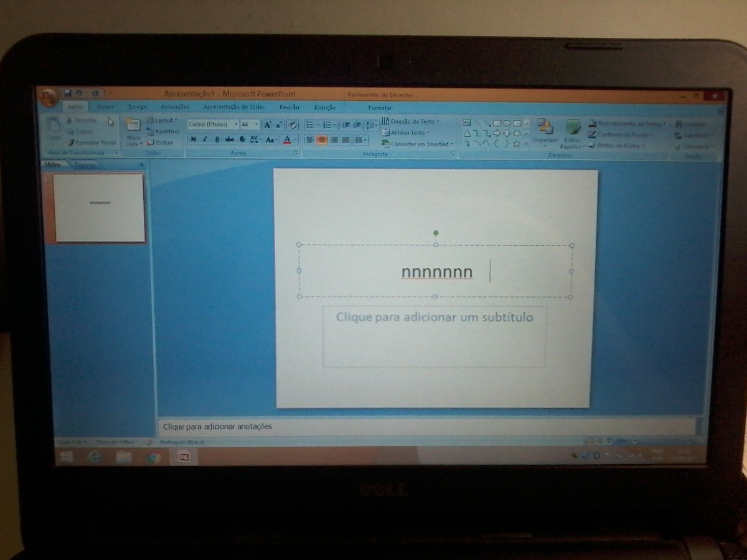Click the Increase font size icon
The image size is (747, 560).
(267, 124)
